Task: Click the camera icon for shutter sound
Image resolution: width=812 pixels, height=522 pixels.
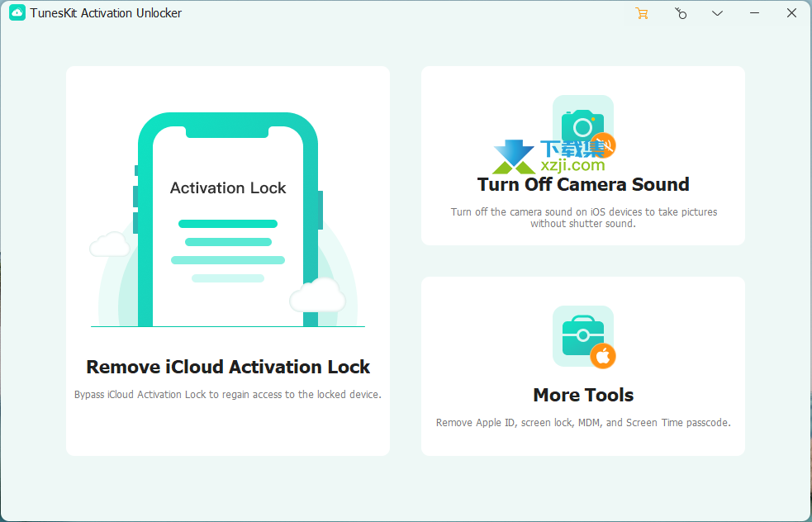Action: click(584, 127)
